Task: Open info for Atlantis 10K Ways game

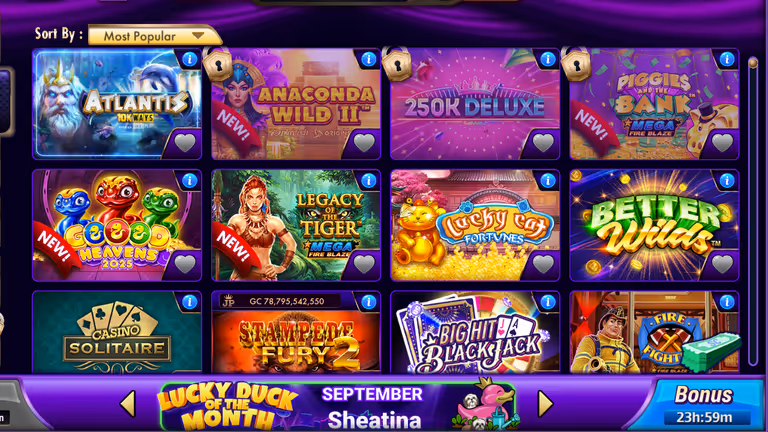Action: point(189,59)
